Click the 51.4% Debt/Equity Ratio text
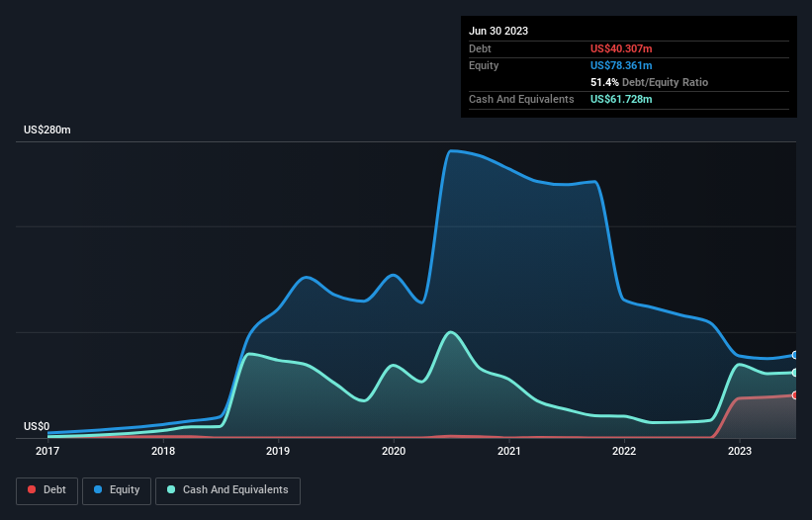 coord(650,82)
